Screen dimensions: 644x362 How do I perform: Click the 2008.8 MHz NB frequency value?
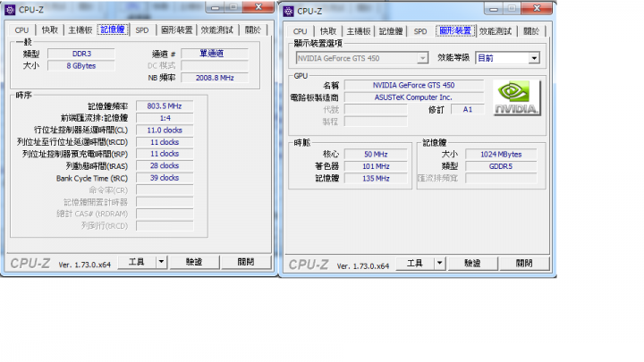click(x=215, y=78)
